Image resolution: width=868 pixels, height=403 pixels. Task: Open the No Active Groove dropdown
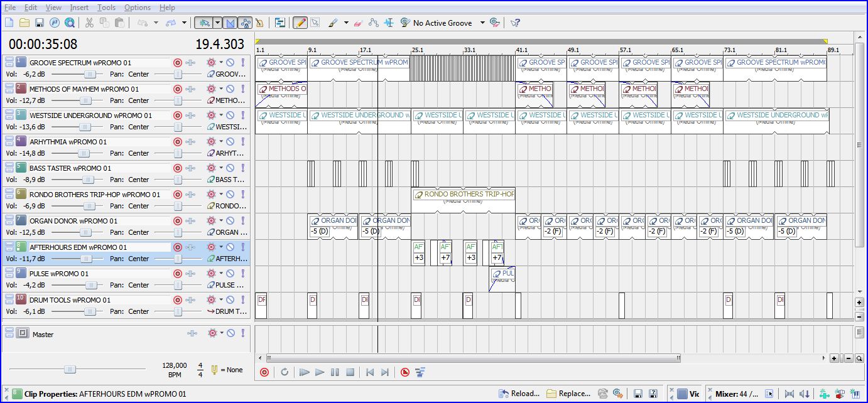coord(482,23)
